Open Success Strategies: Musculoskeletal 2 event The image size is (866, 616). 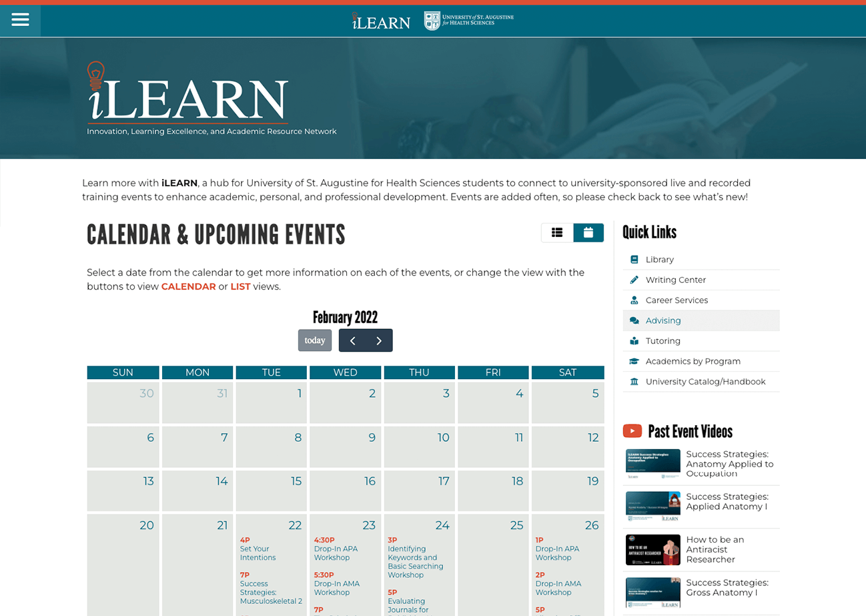coord(271,592)
